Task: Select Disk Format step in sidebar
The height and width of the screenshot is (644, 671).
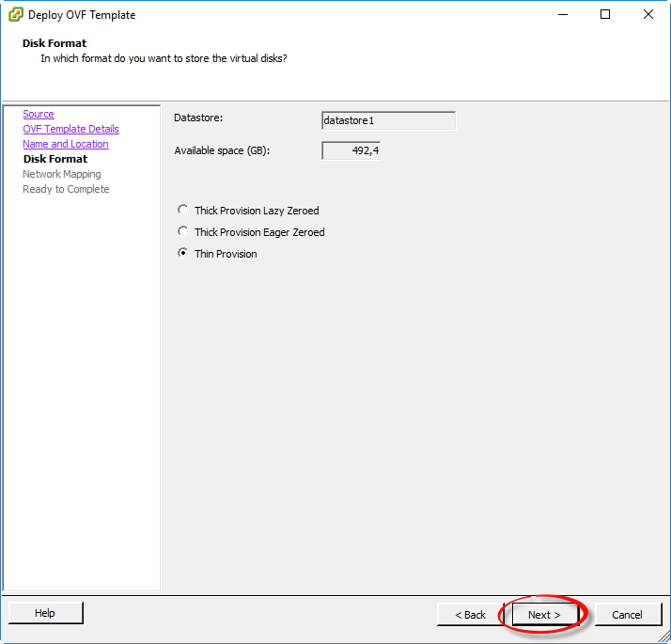Action: point(55,159)
